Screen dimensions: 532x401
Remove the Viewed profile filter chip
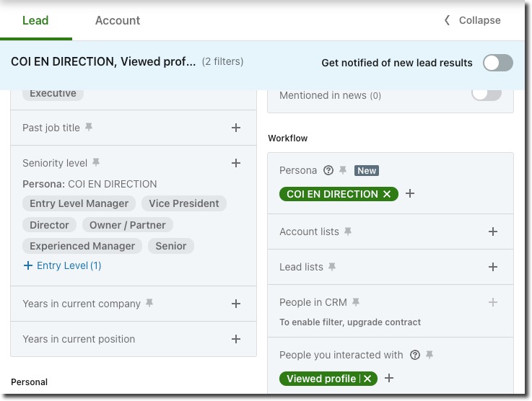[x=367, y=379]
